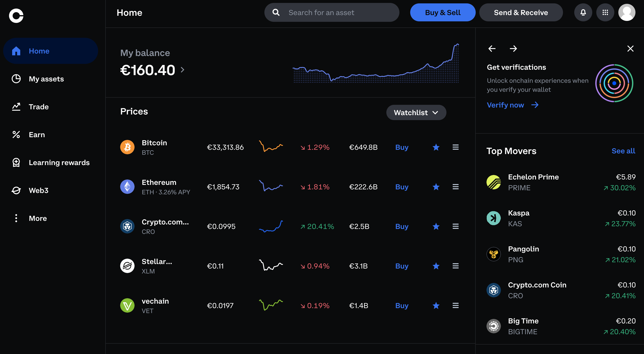The image size is (644, 354).
Task: Toggle Ethereum watchlist star
Action: pyautogui.click(x=436, y=187)
